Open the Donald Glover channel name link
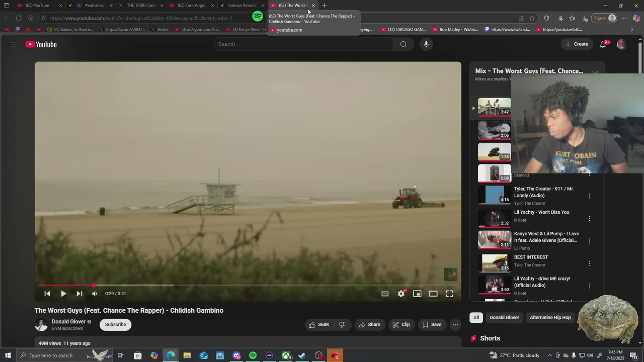The height and width of the screenshot is (362, 644). pyautogui.click(x=68, y=322)
